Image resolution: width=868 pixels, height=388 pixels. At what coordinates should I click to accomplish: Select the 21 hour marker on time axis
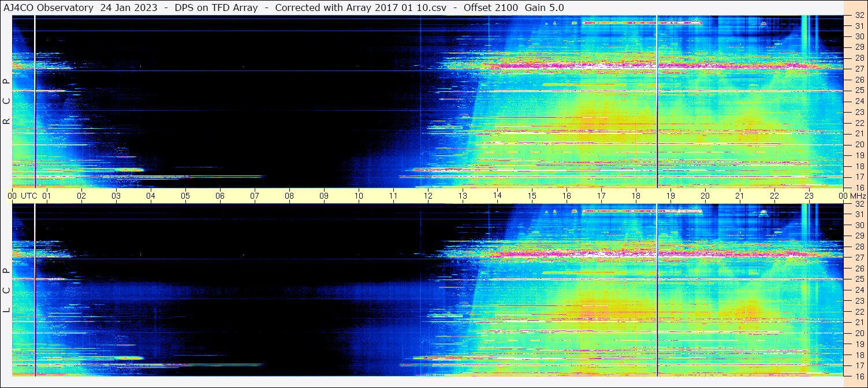click(740, 196)
